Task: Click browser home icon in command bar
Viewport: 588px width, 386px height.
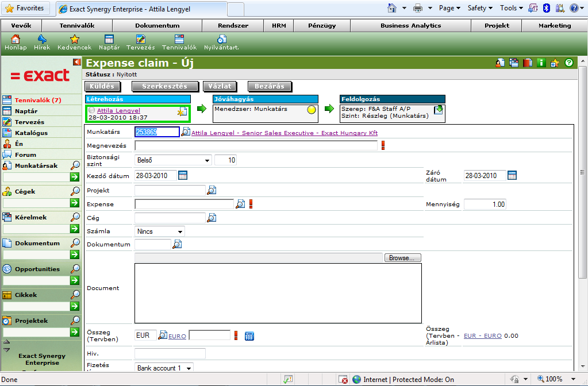Action: (392, 8)
